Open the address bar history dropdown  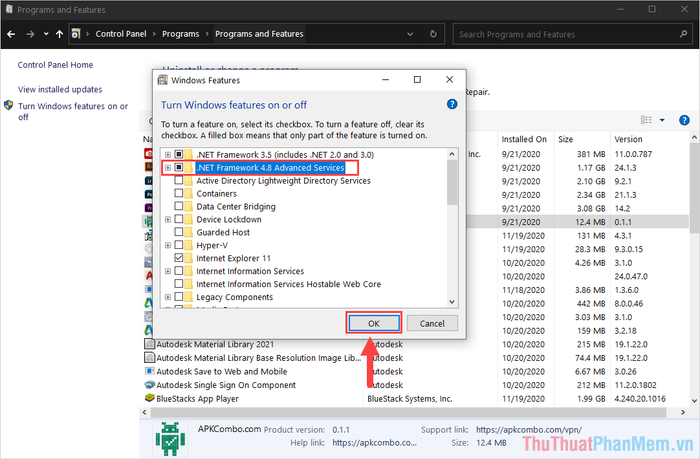(x=410, y=34)
